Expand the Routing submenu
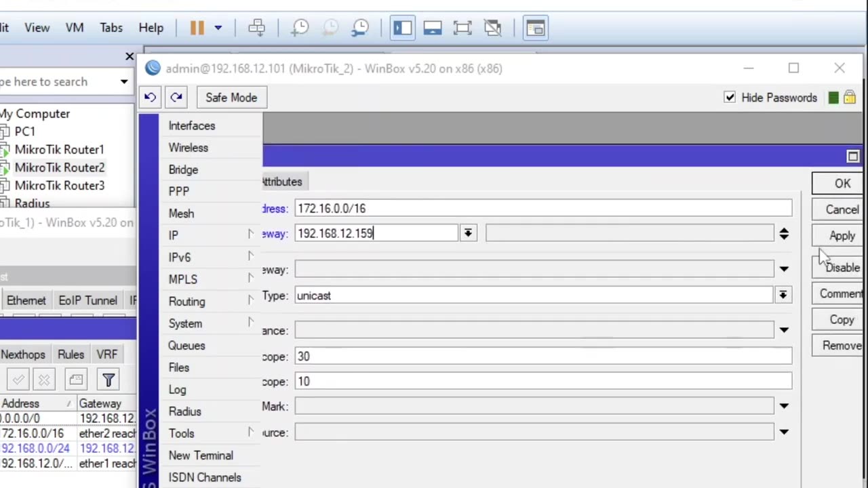This screenshot has width=868, height=488. tap(210, 302)
